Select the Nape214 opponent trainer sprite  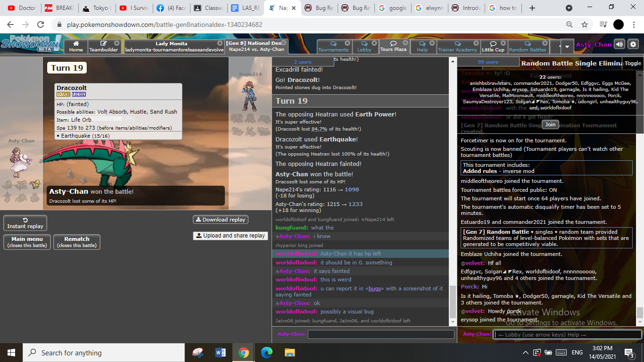pyautogui.click(x=250, y=96)
